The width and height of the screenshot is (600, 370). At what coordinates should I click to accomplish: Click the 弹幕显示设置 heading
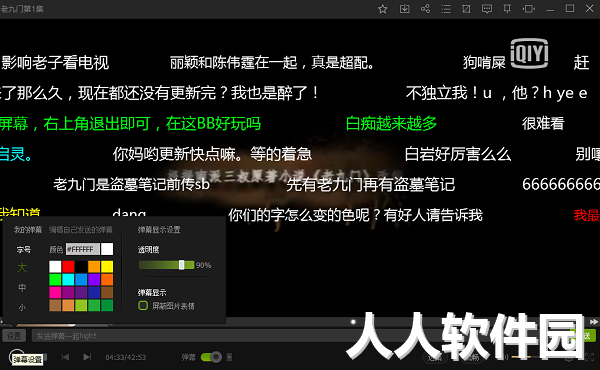pyautogui.click(x=159, y=230)
